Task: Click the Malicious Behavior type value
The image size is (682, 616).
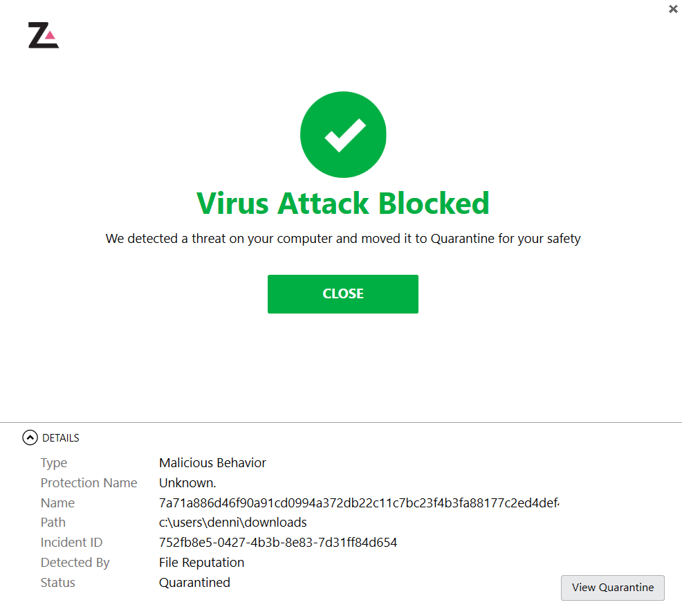Action: 212,463
